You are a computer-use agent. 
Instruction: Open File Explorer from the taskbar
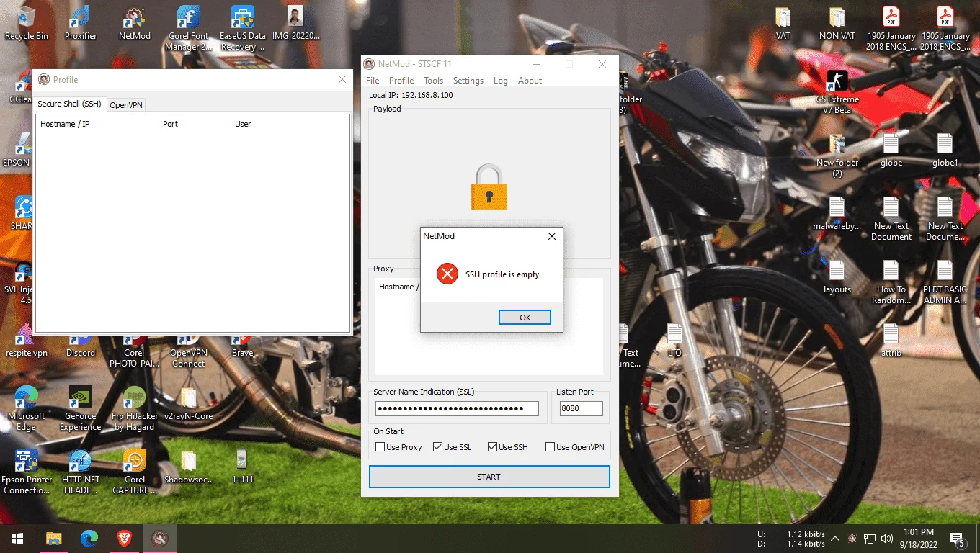pos(53,538)
